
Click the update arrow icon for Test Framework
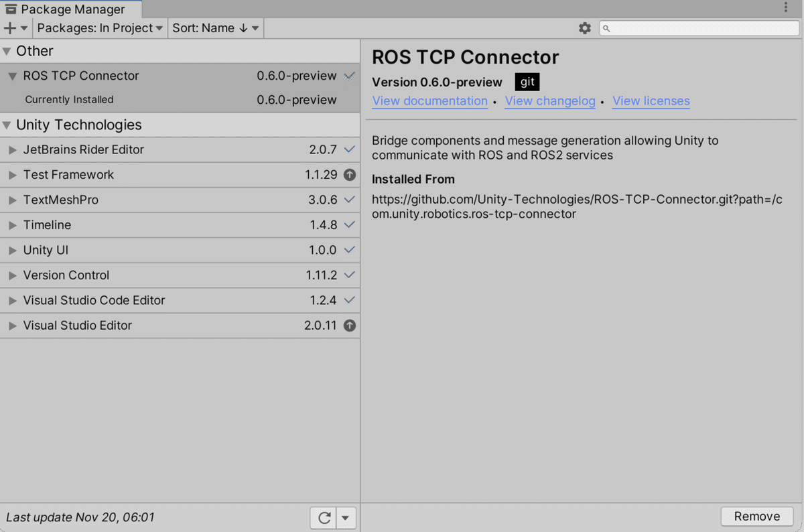pyautogui.click(x=349, y=175)
